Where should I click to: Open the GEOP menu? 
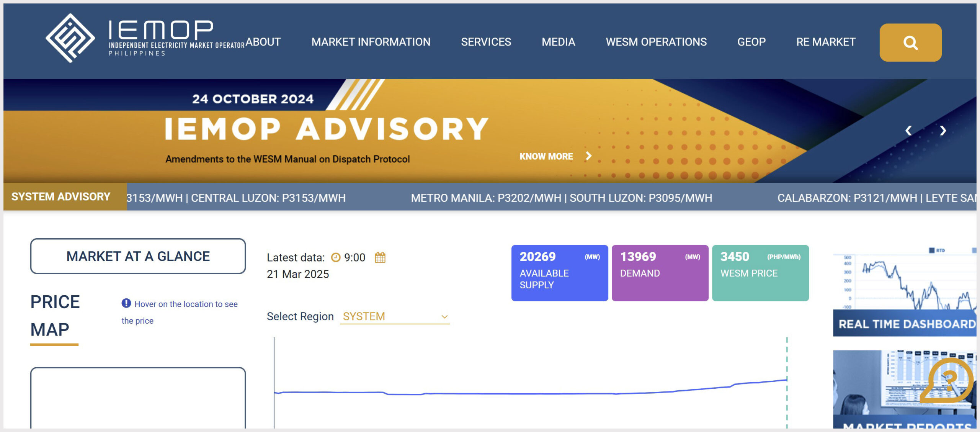tap(751, 42)
